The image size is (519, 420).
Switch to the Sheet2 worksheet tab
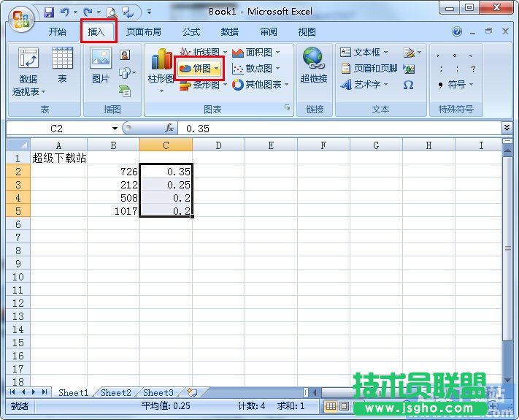(x=115, y=393)
